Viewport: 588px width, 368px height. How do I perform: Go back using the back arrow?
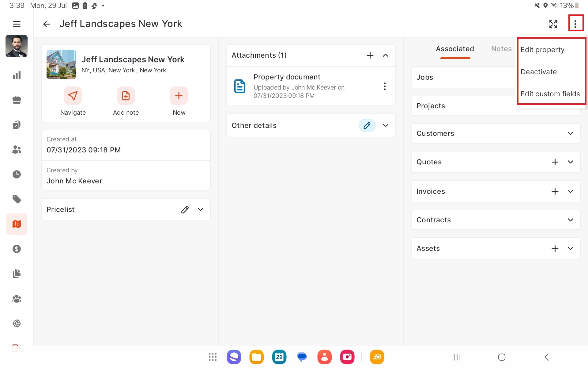(x=47, y=24)
